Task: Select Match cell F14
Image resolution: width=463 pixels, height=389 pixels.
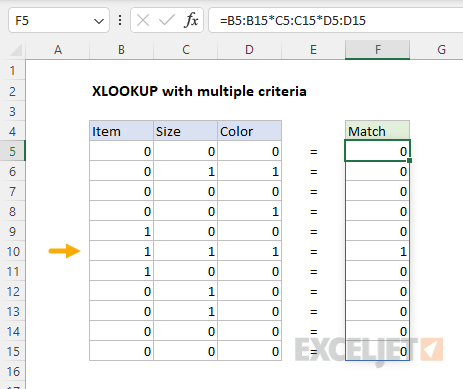Action: click(x=377, y=331)
